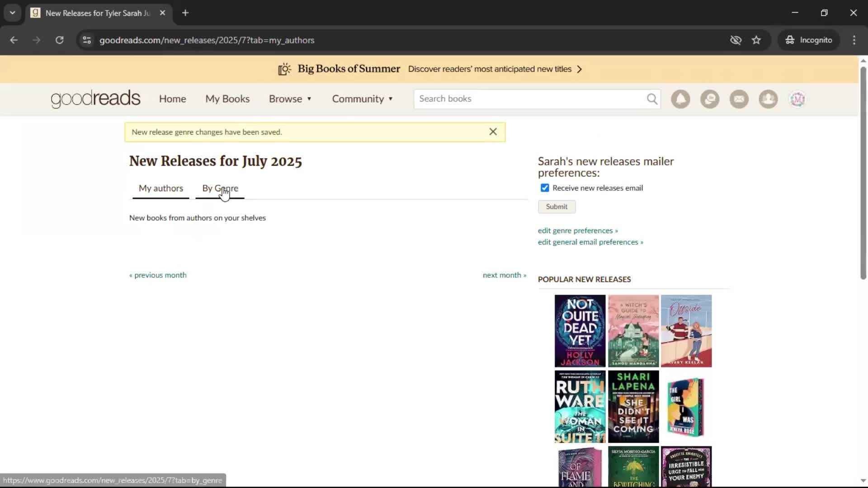Screen dimensions: 868x488
Task: Open My Books
Action: coord(227,99)
